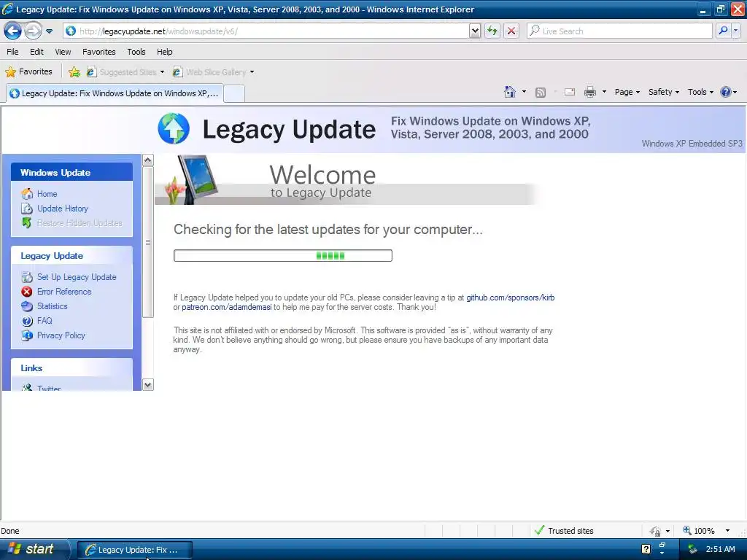
Task: Click the Home page icon in command bar
Action: pyautogui.click(x=510, y=92)
